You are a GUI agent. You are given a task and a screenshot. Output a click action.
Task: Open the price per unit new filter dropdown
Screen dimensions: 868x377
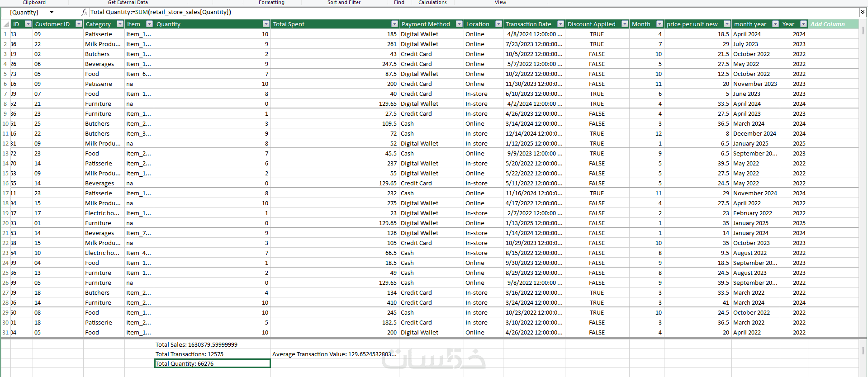click(x=727, y=24)
